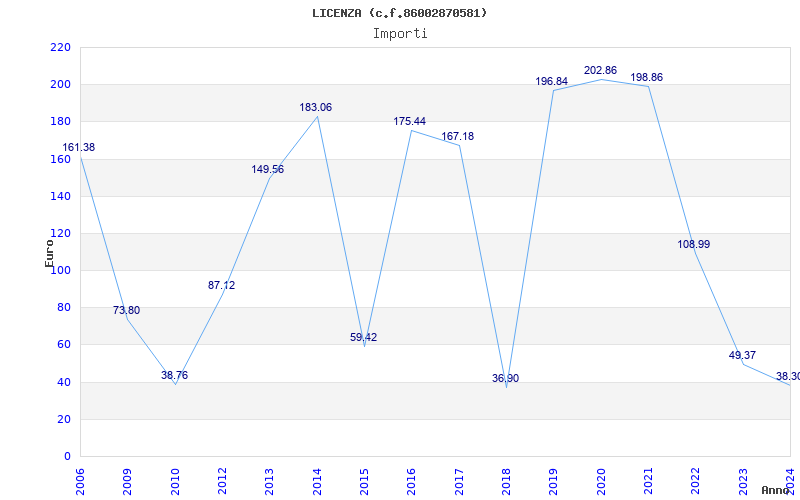Click the Euro y-axis title
Viewport: 800px width, 500px height.
(x=49, y=253)
